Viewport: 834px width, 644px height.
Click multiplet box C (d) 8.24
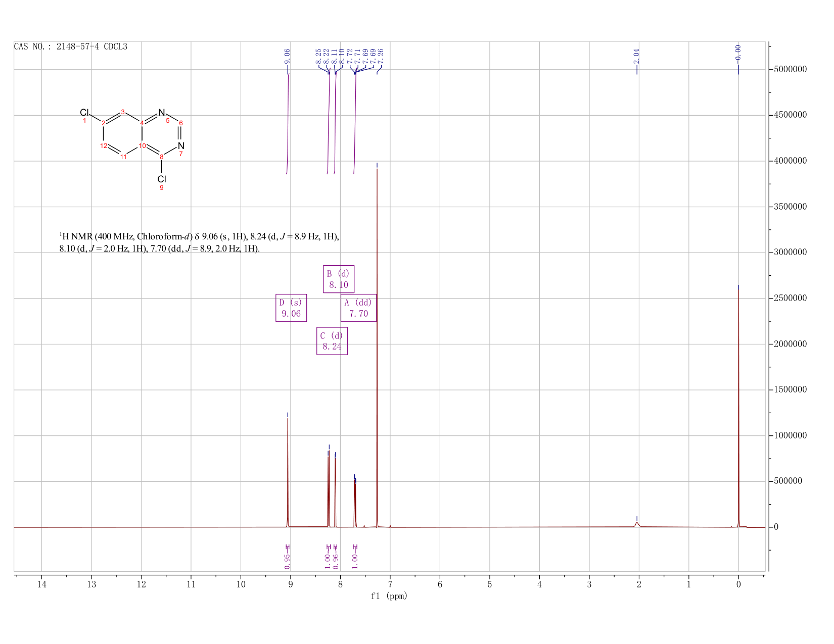332,341
